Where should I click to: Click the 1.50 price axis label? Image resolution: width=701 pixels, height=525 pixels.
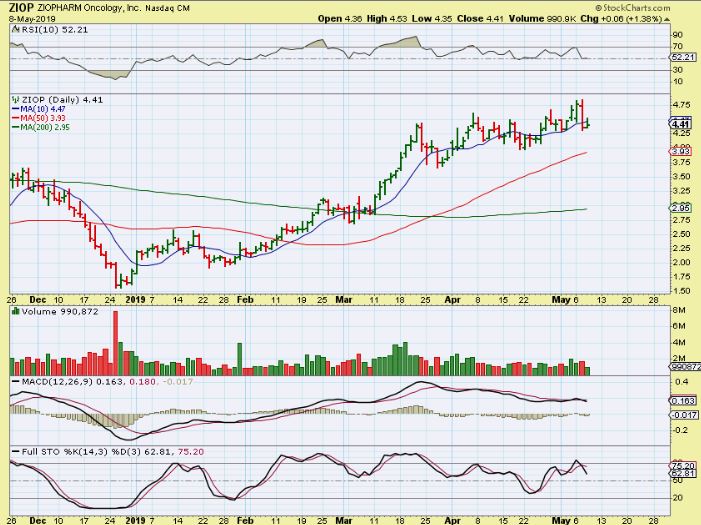pyautogui.click(x=682, y=291)
